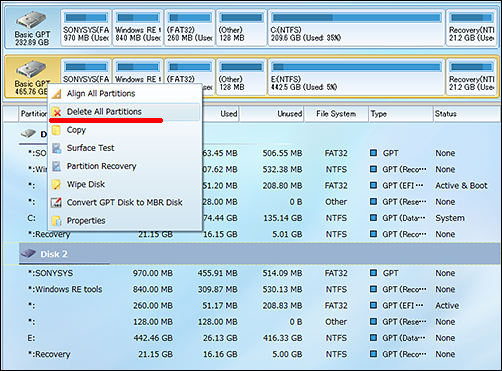
Task: Click the Disk 2 Active status cell
Action: tap(447, 305)
